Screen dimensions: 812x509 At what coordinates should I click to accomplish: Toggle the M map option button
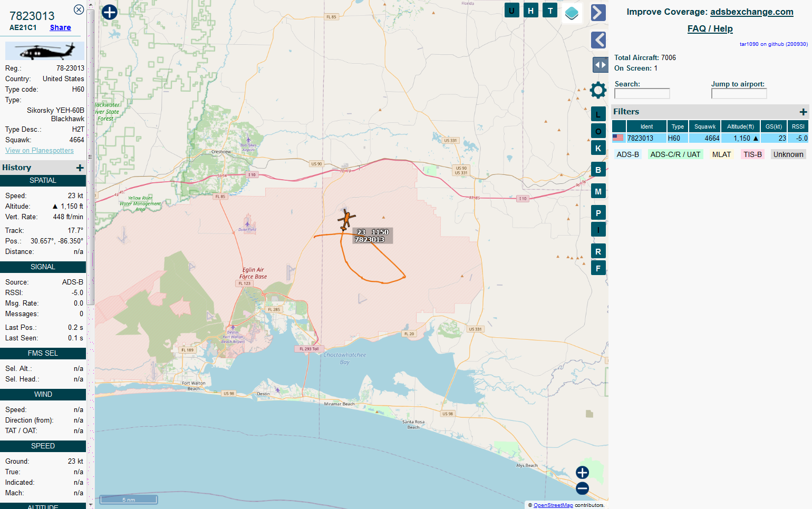coord(598,191)
